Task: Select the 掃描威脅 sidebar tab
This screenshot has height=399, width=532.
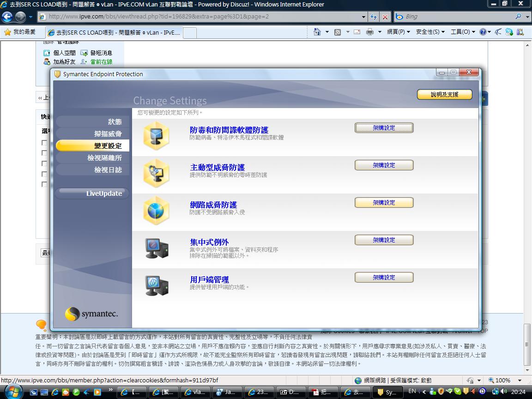Action: pyautogui.click(x=92, y=133)
